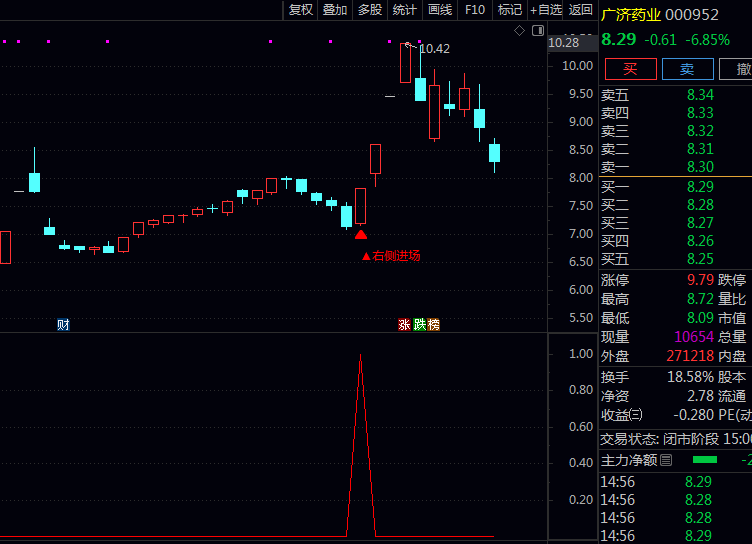
Task: Click the diamond icon above chart
Action: click(519, 31)
